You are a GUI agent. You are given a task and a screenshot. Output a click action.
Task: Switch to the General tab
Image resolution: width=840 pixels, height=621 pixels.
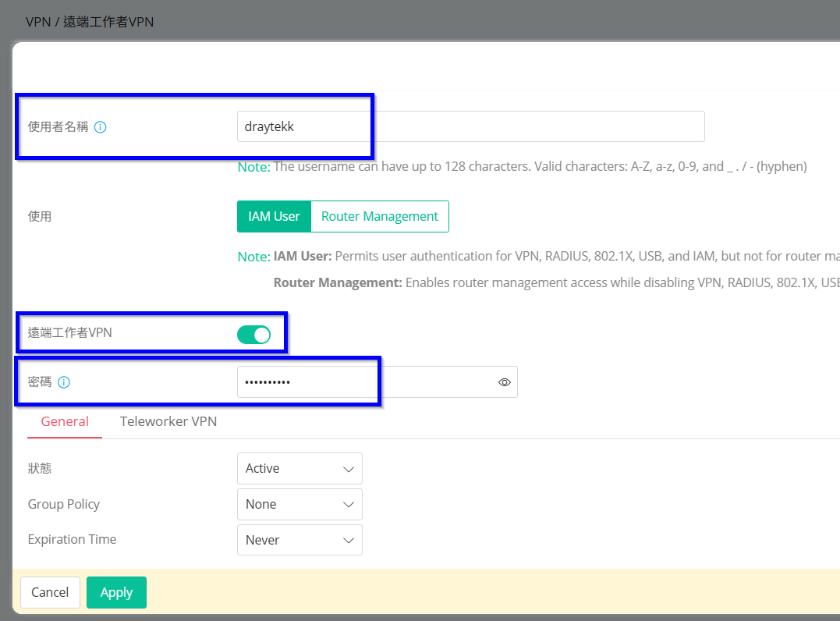pyautogui.click(x=65, y=421)
